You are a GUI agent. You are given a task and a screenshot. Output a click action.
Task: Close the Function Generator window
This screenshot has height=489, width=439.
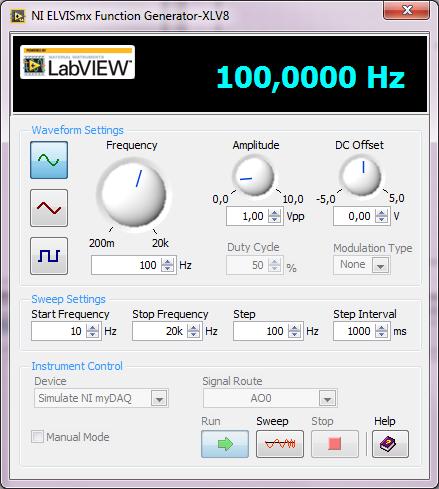click(x=407, y=10)
